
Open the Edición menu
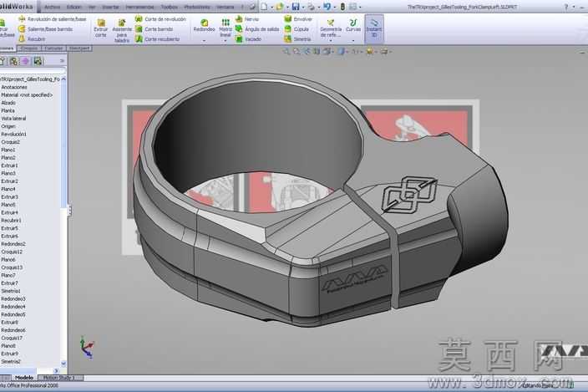73,8
